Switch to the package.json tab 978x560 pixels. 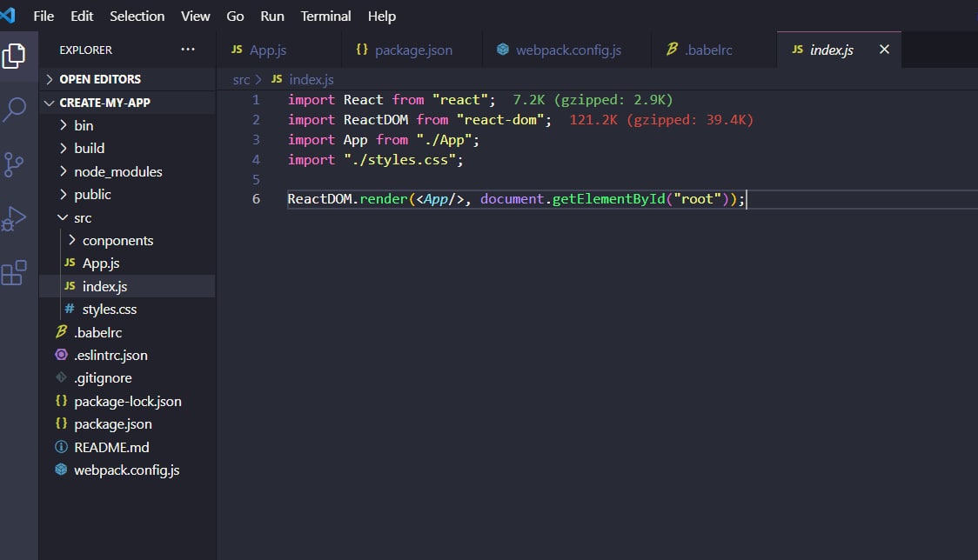412,50
